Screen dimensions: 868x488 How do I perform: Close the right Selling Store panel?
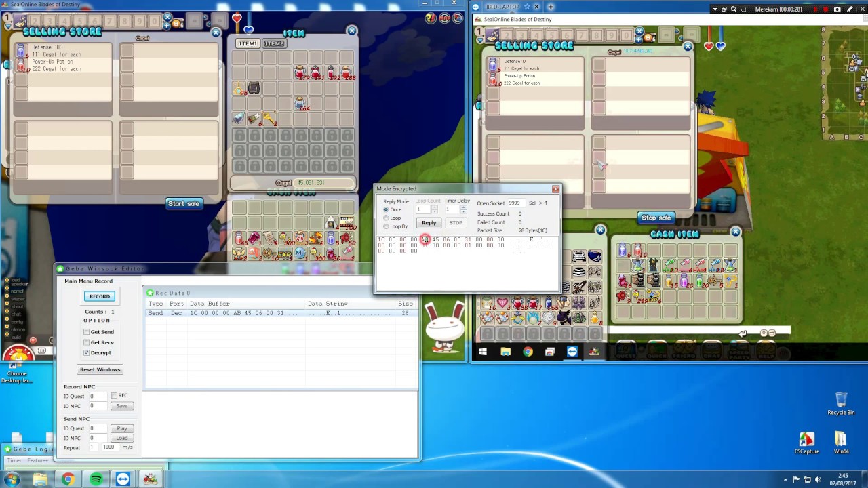(x=688, y=47)
